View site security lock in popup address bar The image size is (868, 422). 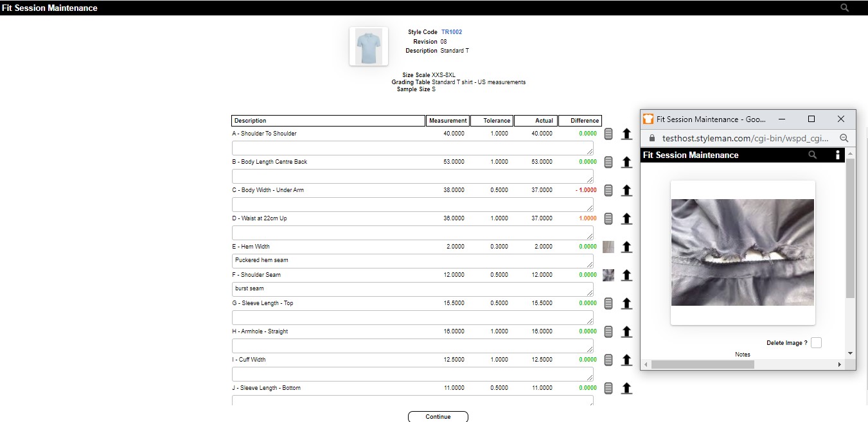coord(652,138)
